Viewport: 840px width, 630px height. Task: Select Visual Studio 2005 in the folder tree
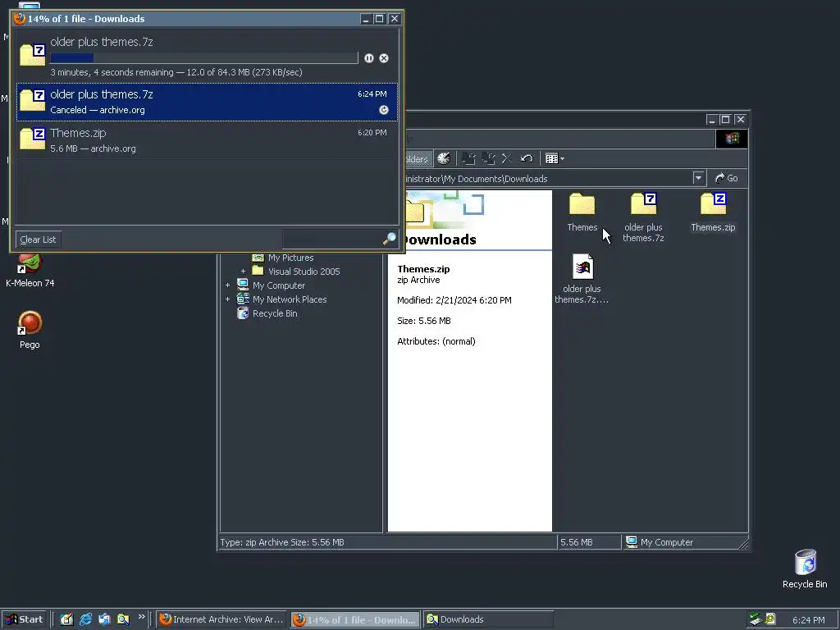[304, 272]
